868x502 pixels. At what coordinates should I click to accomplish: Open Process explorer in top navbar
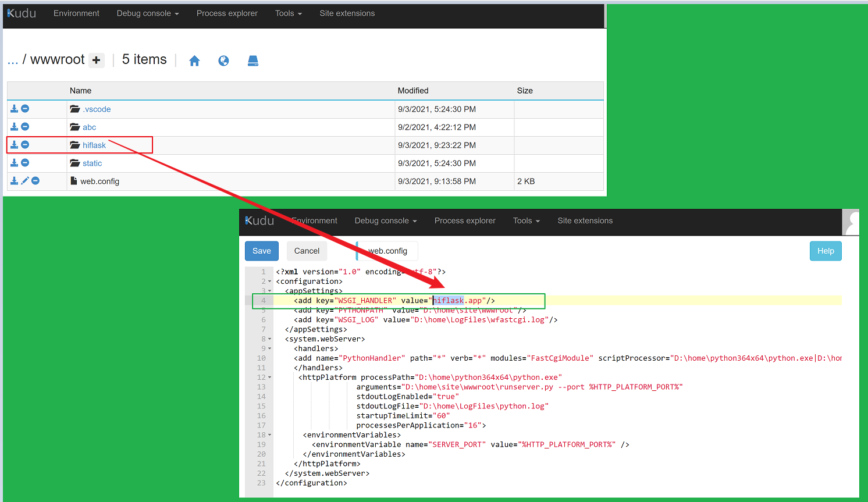(227, 13)
